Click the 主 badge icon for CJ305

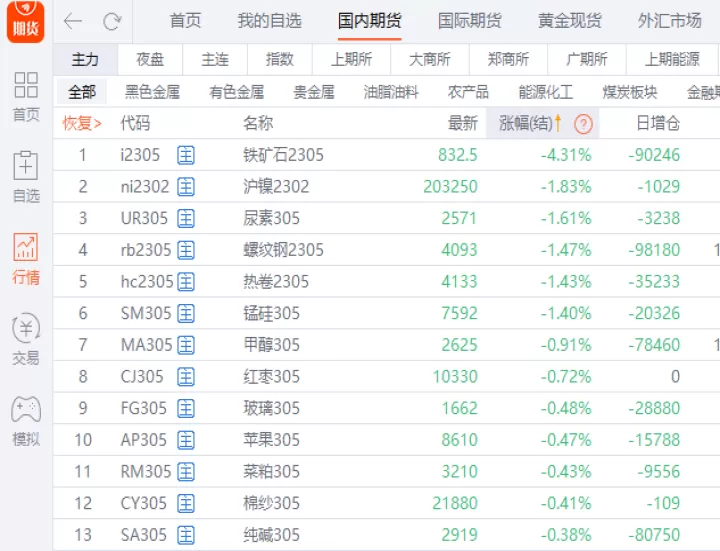[x=186, y=377]
